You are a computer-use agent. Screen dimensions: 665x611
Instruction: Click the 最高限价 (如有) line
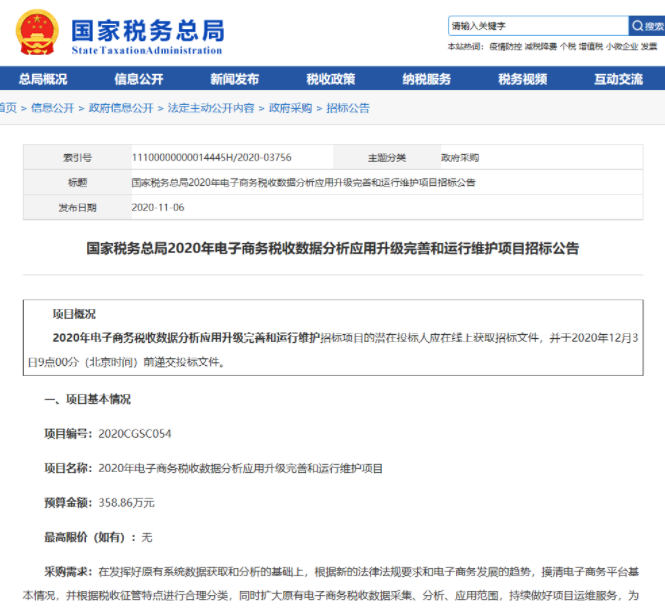(x=98, y=538)
